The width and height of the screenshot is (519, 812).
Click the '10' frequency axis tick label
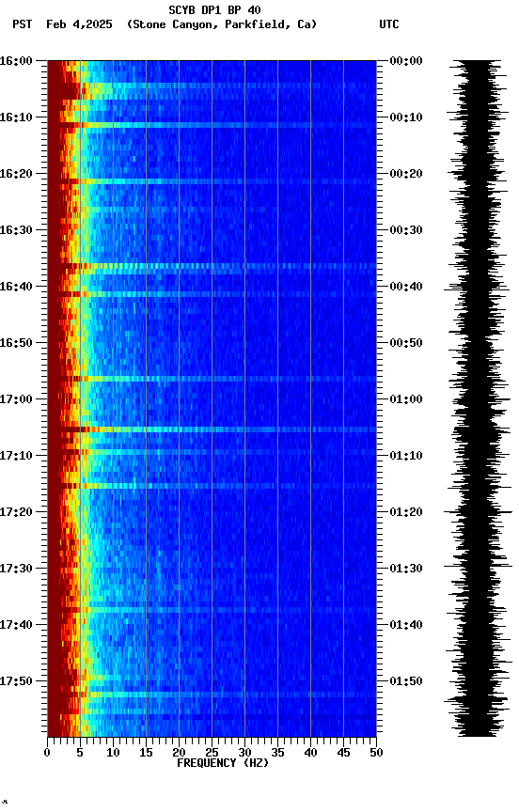(x=113, y=753)
